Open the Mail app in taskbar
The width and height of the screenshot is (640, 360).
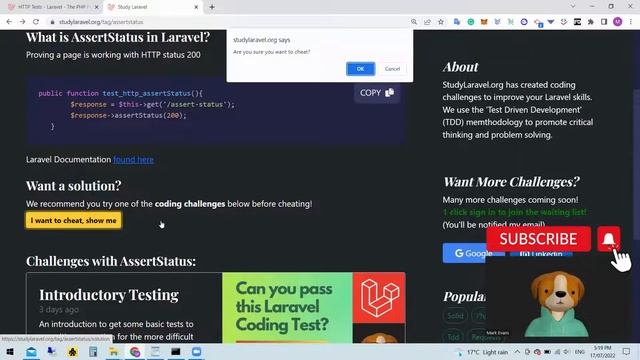coord(31,351)
